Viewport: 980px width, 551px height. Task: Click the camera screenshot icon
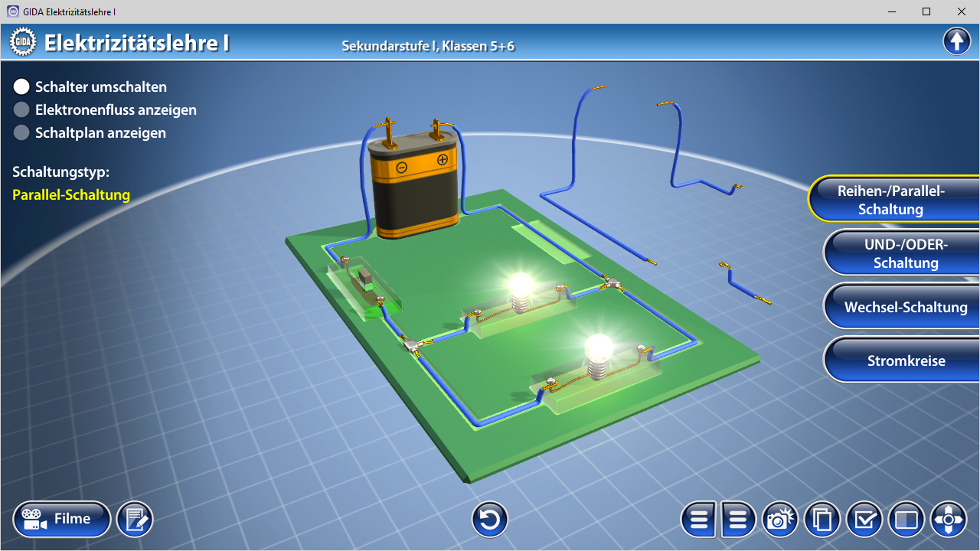pos(779,520)
